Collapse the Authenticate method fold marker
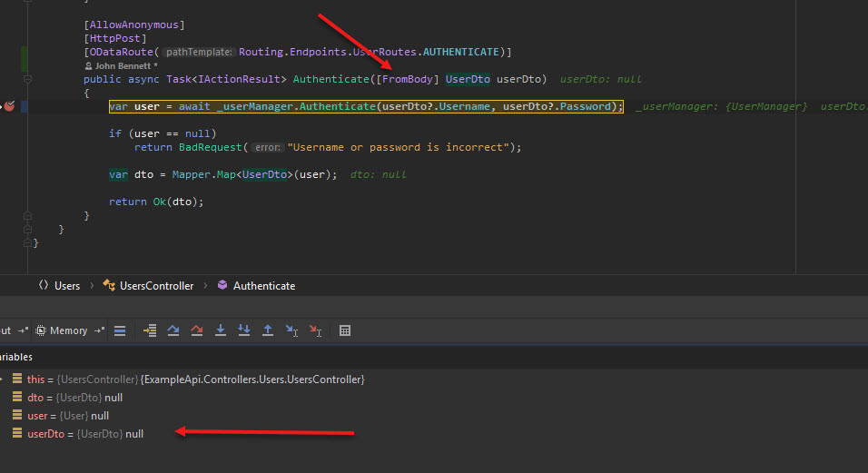This screenshot has width=868, height=473. (27, 79)
